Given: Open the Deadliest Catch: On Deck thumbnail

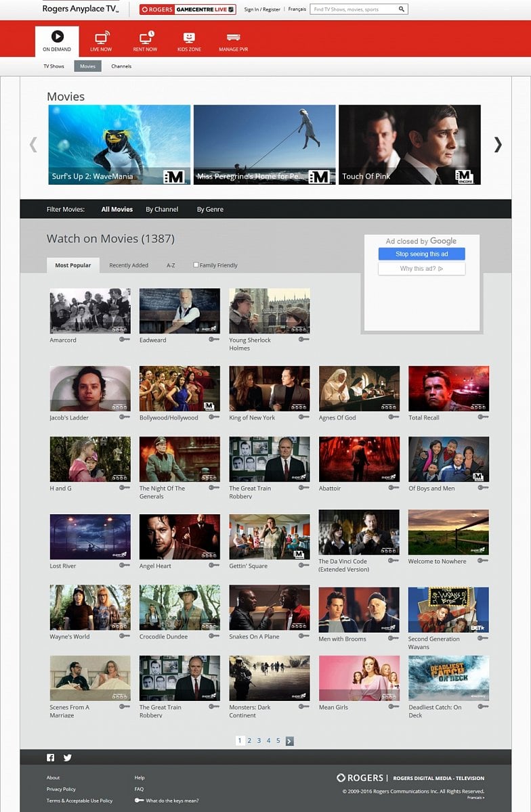Looking at the screenshot, I should [448, 678].
